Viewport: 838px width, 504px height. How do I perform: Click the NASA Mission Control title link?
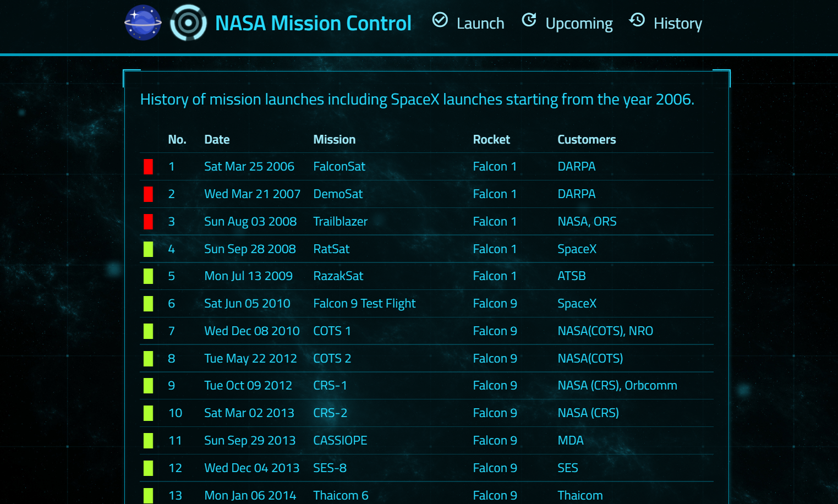(x=313, y=23)
